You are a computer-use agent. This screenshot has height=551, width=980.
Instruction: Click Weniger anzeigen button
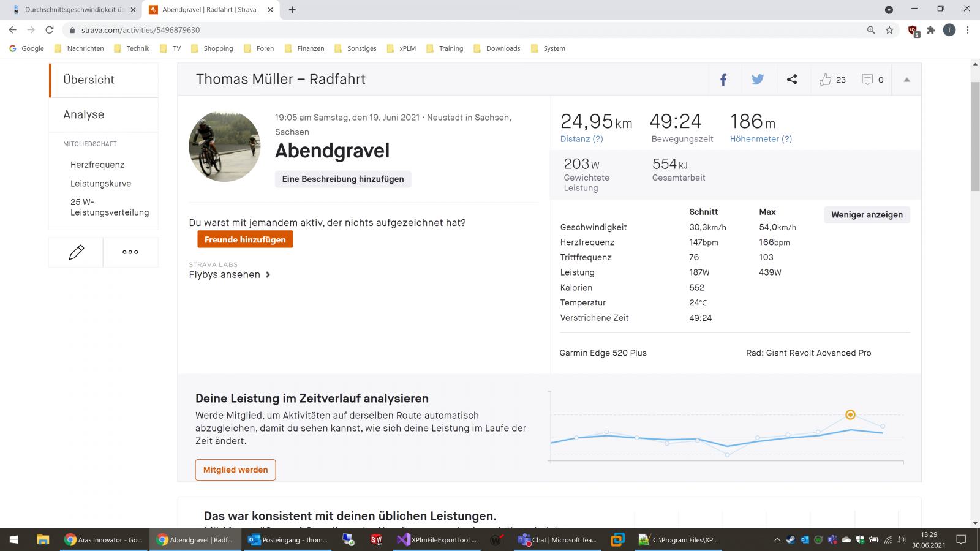pyautogui.click(x=867, y=214)
